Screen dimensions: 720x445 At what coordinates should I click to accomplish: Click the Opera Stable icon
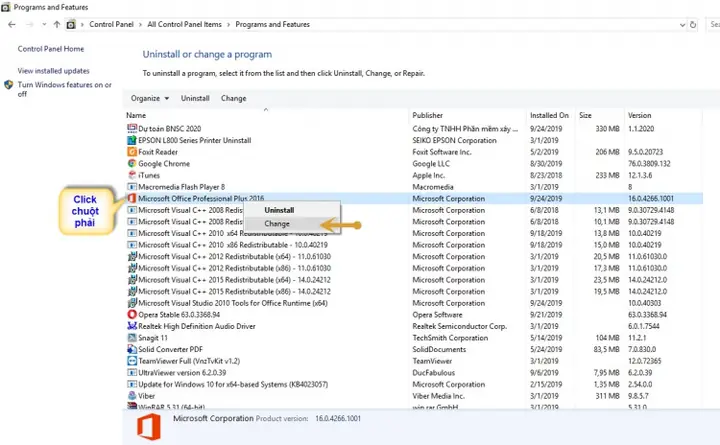pos(132,315)
